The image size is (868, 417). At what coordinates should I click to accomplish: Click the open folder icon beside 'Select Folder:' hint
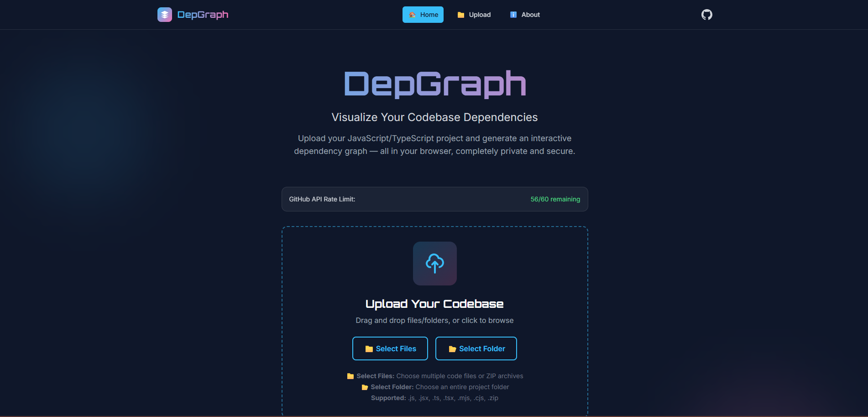[x=365, y=387]
